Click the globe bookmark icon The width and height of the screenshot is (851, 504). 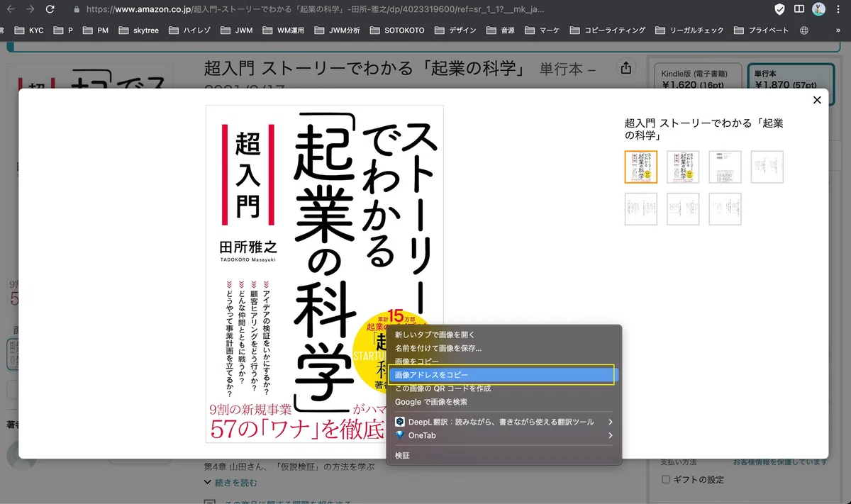[803, 30]
